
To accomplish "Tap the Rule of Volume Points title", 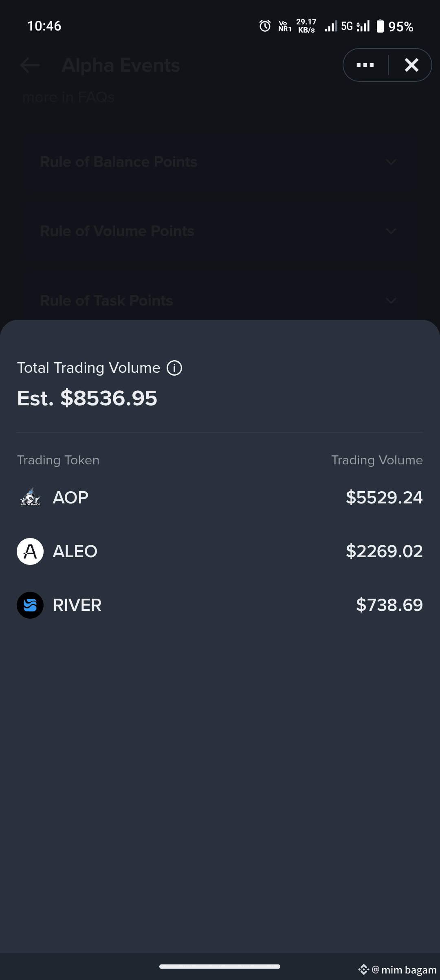I will pos(117,231).
